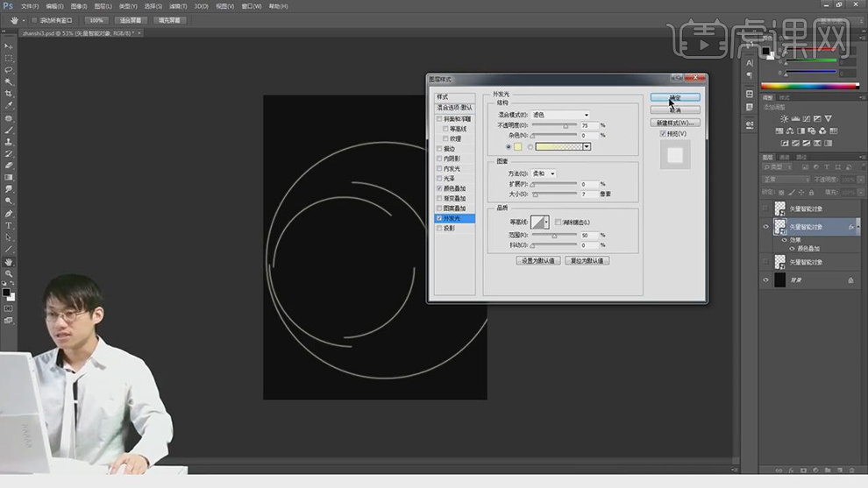
Task: Select the Eyedropper tool
Action: coord(9,105)
